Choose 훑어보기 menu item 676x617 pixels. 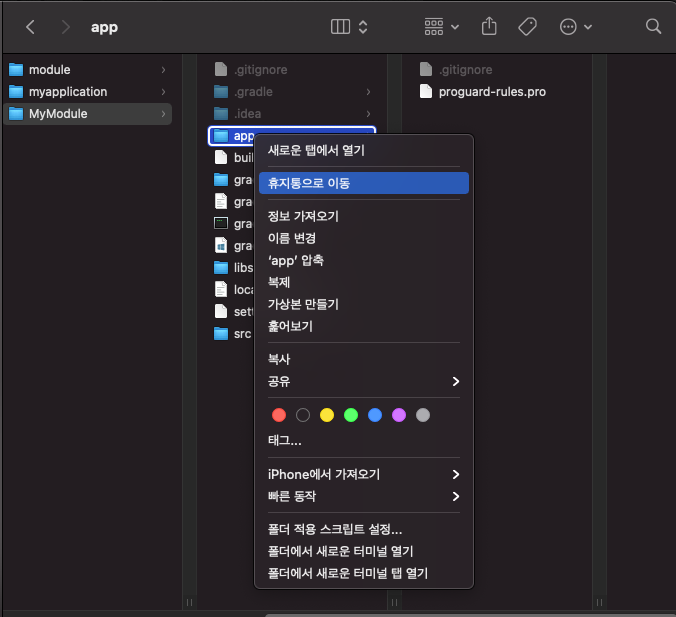point(364,326)
